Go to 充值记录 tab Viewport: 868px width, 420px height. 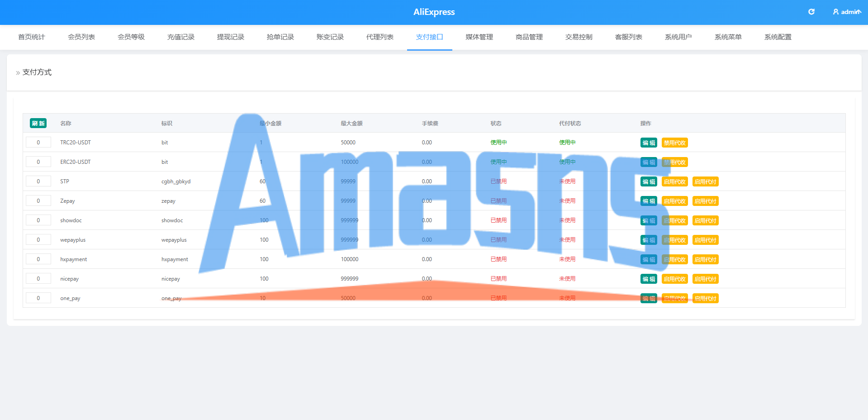(x=181, y=37)
